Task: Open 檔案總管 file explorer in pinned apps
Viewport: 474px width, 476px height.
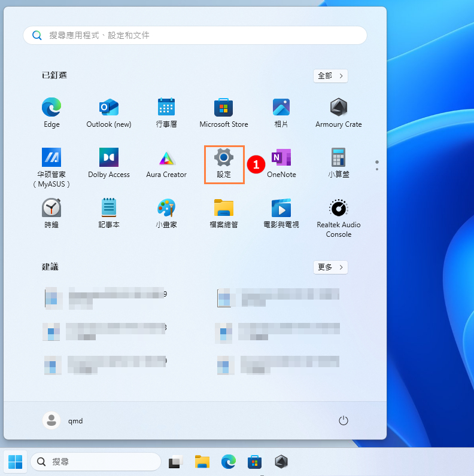Action: pos(224,213)
